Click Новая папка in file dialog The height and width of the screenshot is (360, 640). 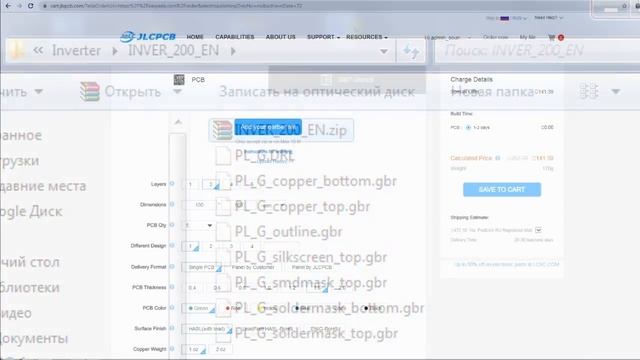tap(492, 91)
